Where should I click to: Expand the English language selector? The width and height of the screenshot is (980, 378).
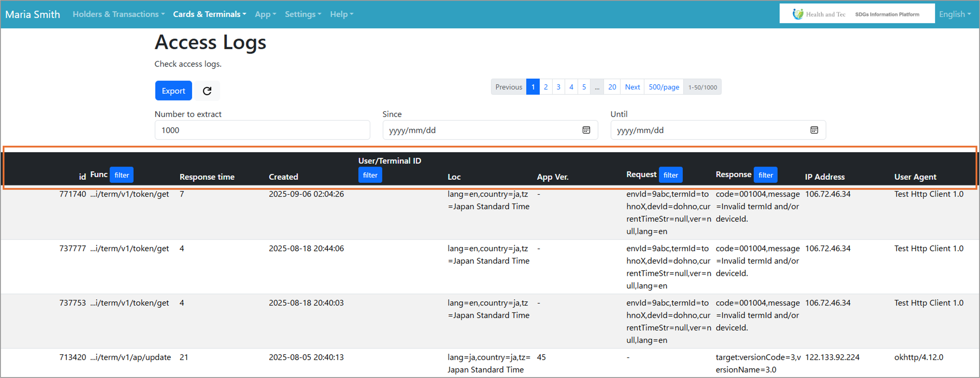(x=954, y=14)
